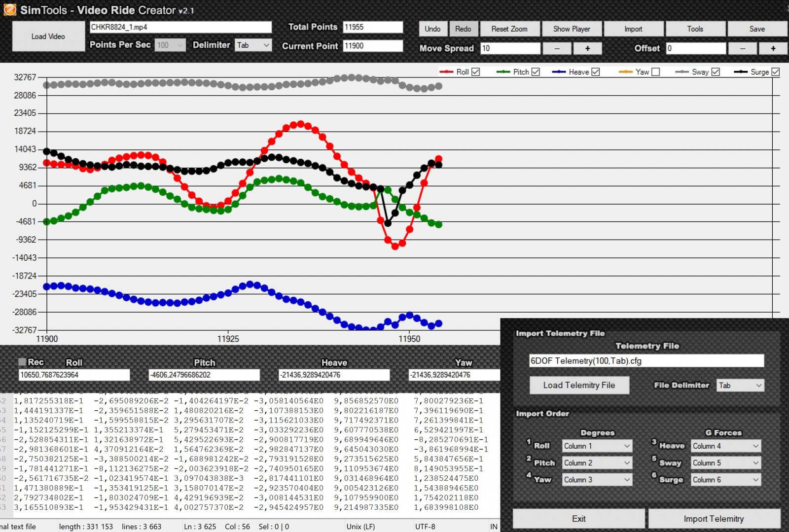Click the Total Points field
Screen dimensions: 789x532
click(x=373, y=27)
